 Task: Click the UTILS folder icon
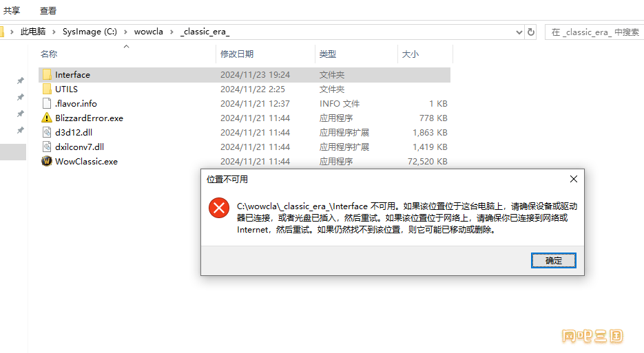coord(47,89)
